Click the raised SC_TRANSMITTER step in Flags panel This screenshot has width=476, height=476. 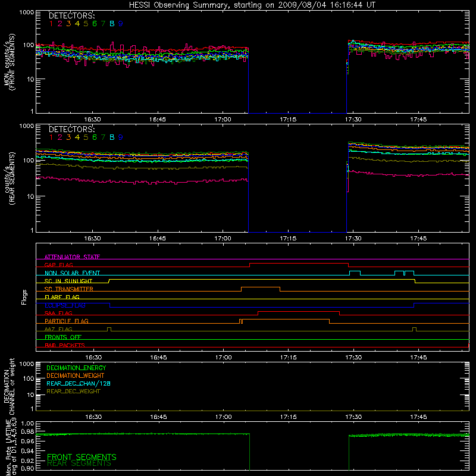(x=261, y=287)
